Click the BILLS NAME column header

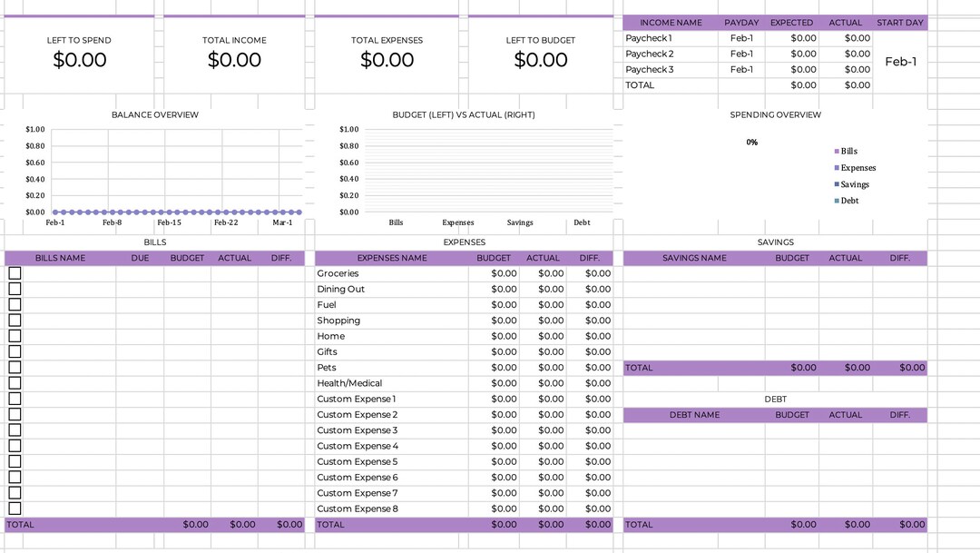60,258
